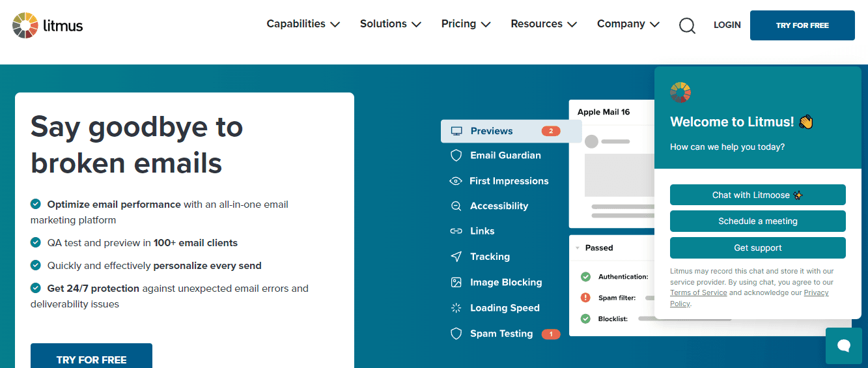The height and width of the screenshot is (368, 868).
Task: Expand the Company dropdown menu
Action: pos(628,24)
